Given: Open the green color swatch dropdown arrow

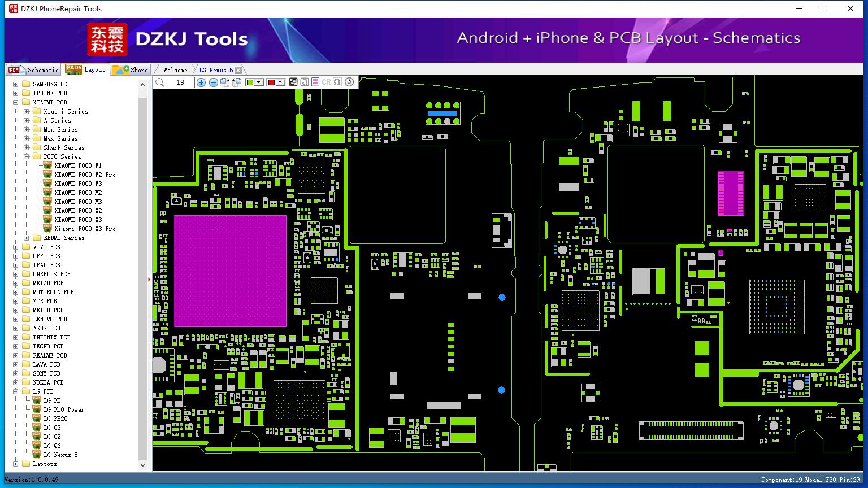Looking at the screenshot, I should pyautogui.click(x=259, y=82).
